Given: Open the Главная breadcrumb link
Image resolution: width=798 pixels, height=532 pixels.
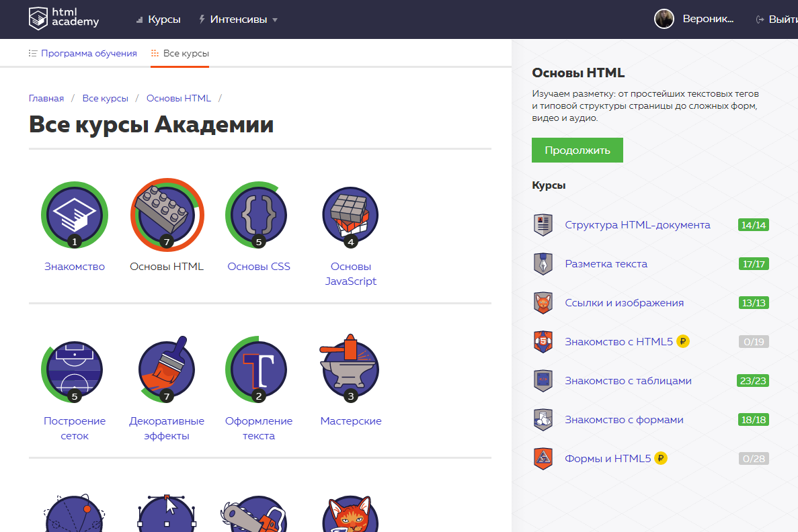Looking at the screenshot, I should point(46,97).
